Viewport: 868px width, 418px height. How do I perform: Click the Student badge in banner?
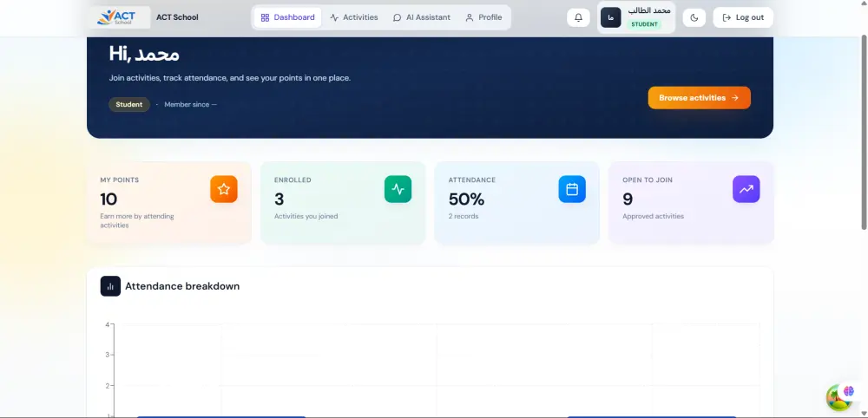pyautogui.click(x=129, y=104)
